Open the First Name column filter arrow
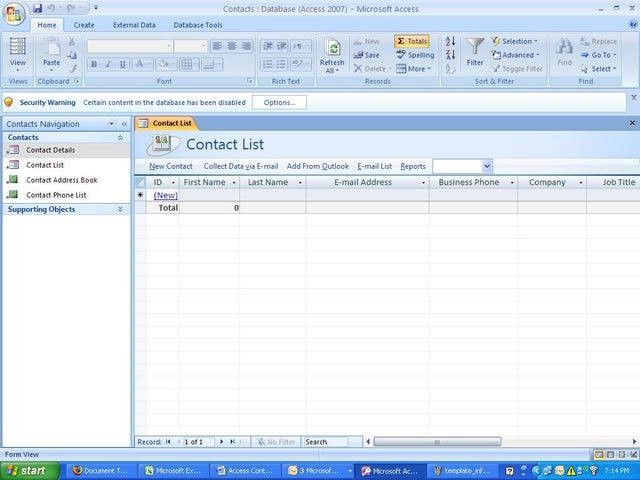 (234, 182)
